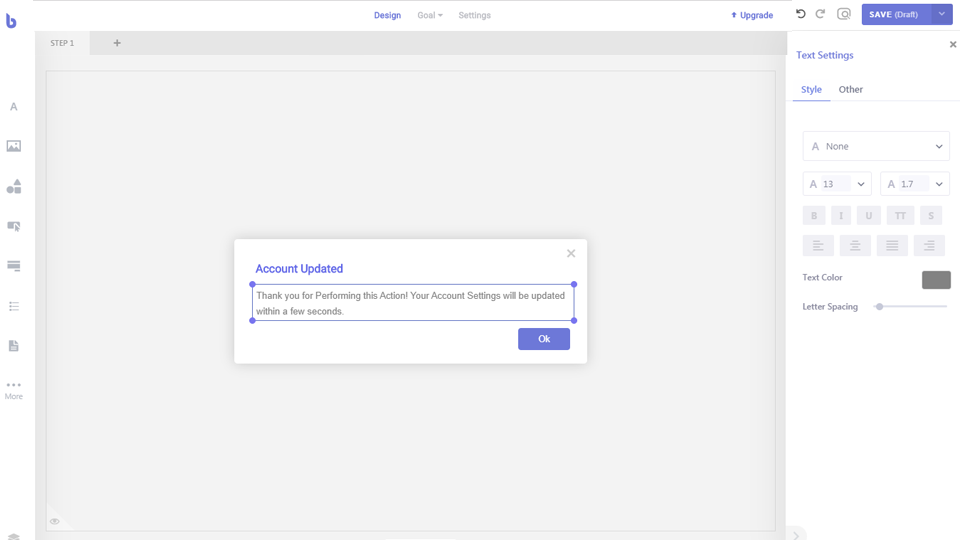Toggle Italic formatting
Image resolution: width=960 pixels, height=540 pixels.
pyautogui.click(x=841, y=216)
